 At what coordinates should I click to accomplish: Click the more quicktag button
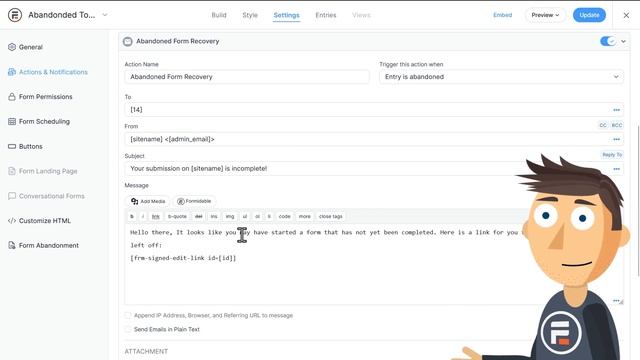coord(304,216)
